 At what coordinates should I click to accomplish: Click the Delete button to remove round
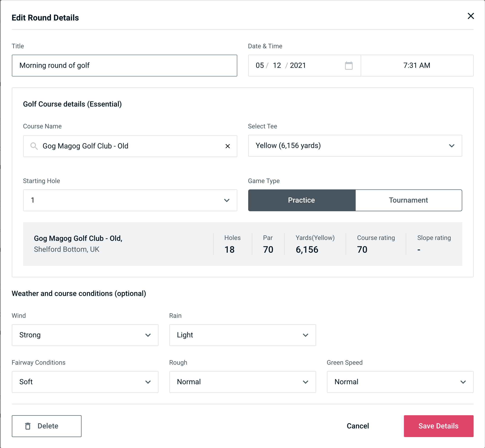pos(47,426)
